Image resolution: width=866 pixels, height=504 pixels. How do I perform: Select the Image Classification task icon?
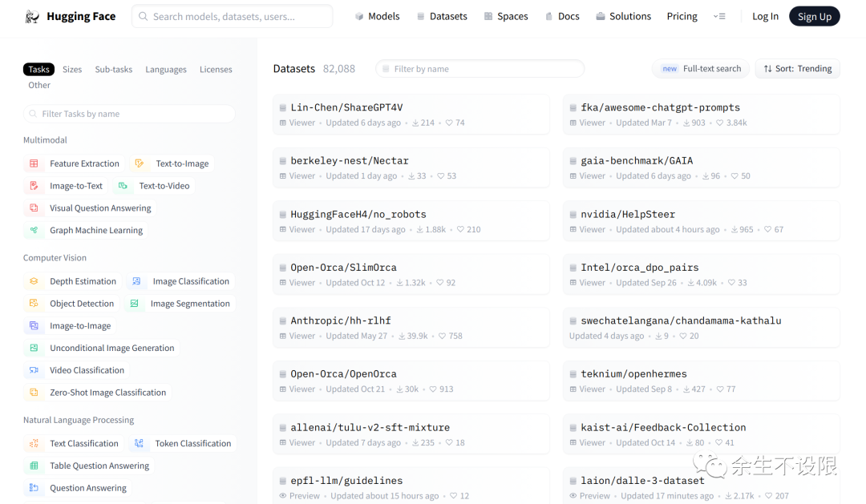point(136,281)
